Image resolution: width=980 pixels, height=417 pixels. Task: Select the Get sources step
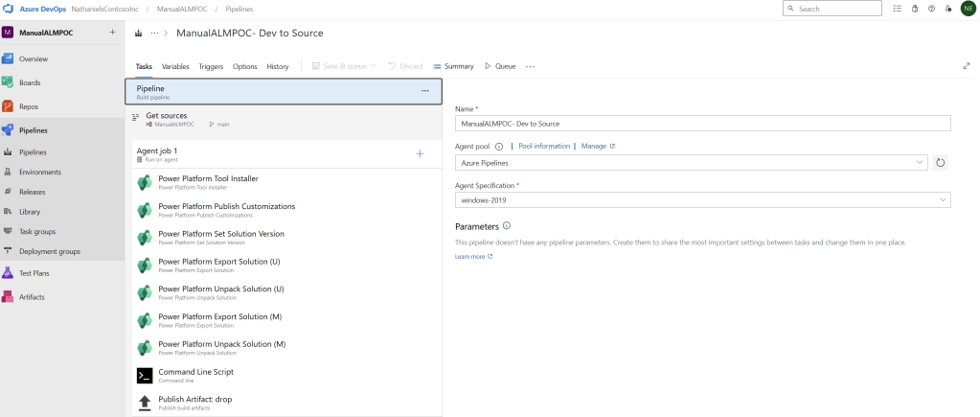pos(284,119)
